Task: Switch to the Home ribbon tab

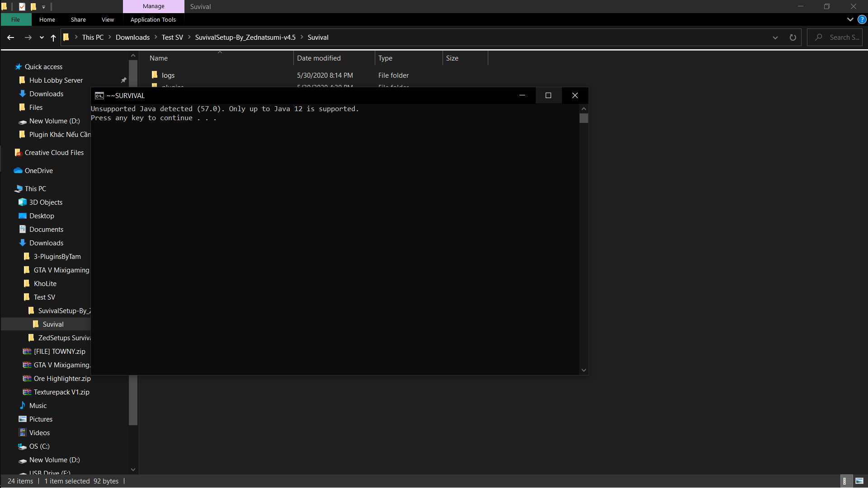Action: (47, 19)
